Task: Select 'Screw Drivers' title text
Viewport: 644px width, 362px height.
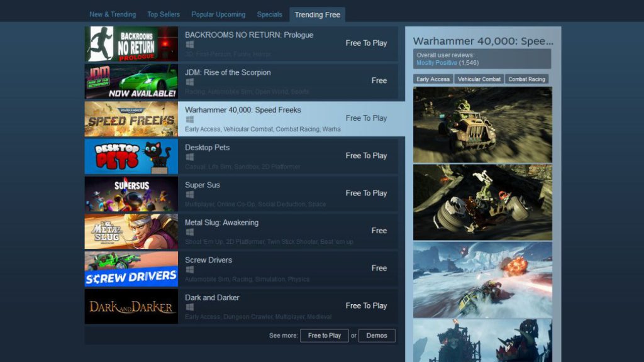Action: (208, 260)
